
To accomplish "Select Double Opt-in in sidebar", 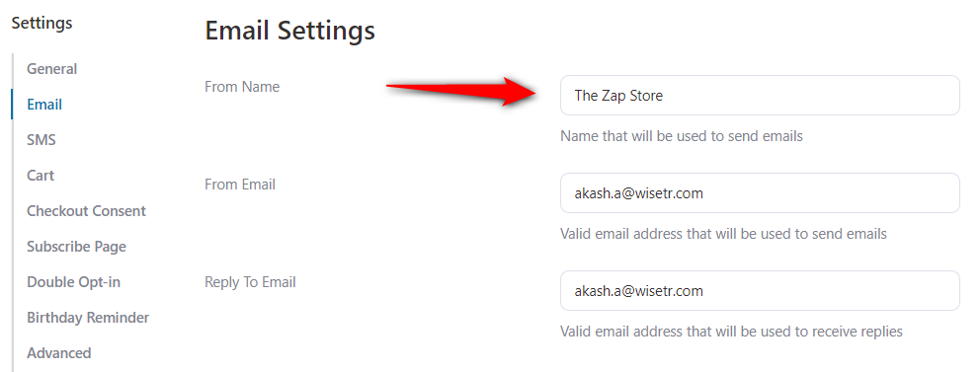I will coord(74,282).
